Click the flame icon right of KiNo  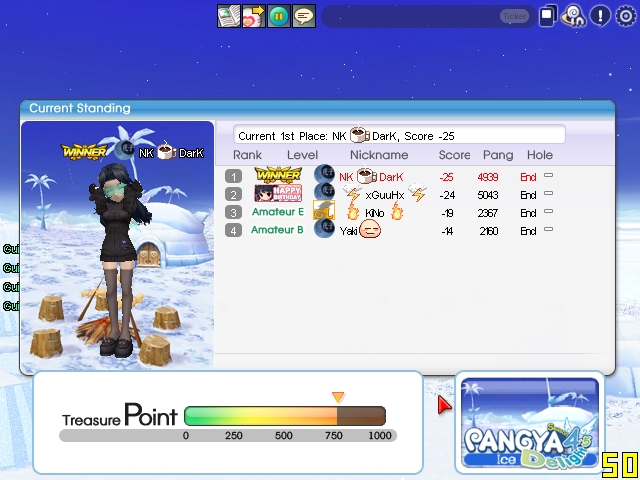[397, 212]
